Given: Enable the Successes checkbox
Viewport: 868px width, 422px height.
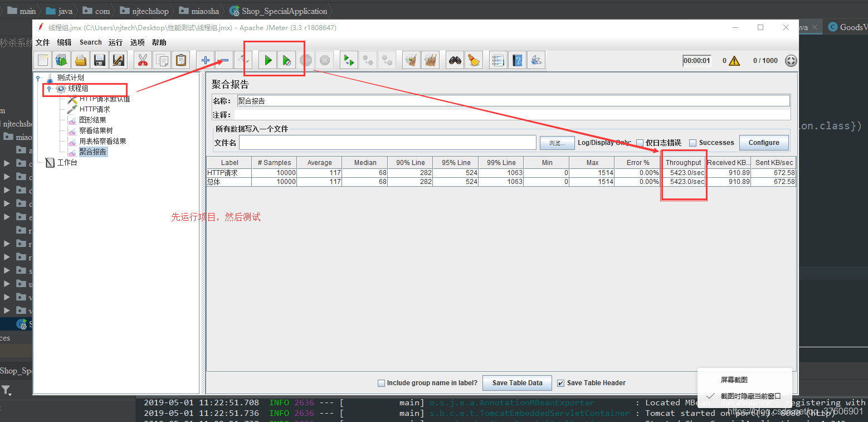Looking at the screenshot, I should (693, 143).
